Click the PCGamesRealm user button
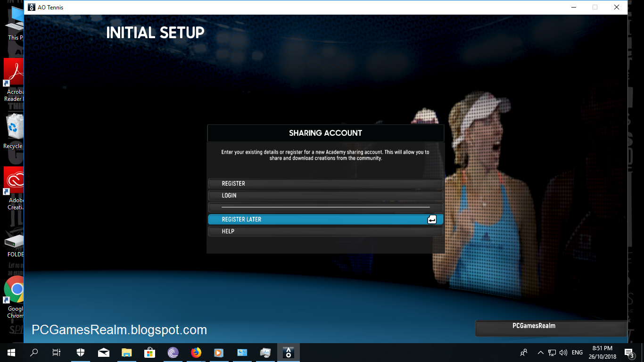This screenshot has width=644, height=362. tap(551, 328)
